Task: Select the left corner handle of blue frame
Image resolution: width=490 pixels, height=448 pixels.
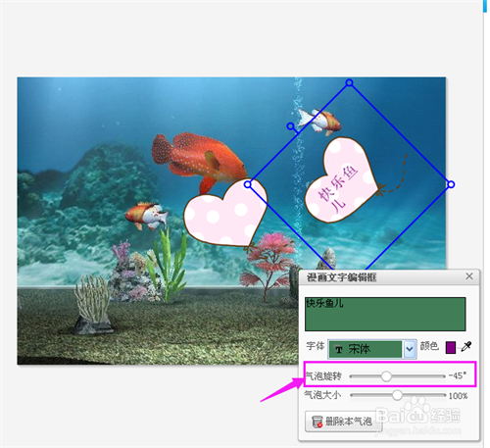Action: (248, 184)
